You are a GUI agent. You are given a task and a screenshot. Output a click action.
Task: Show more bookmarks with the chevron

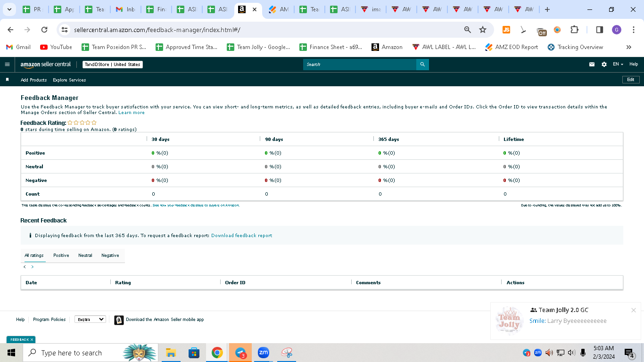pyautogui.click(x=628, y=47)
